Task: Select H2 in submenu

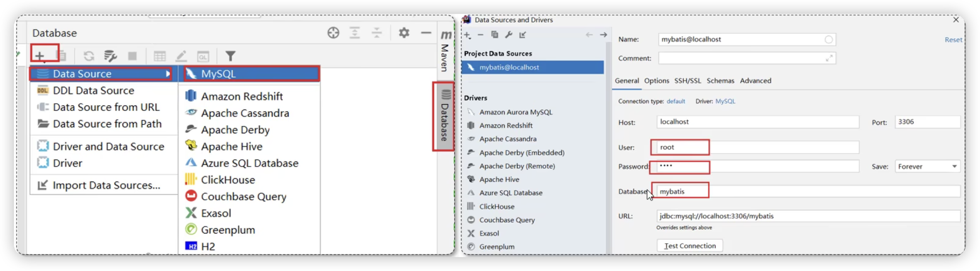Action: click(249, 246)
